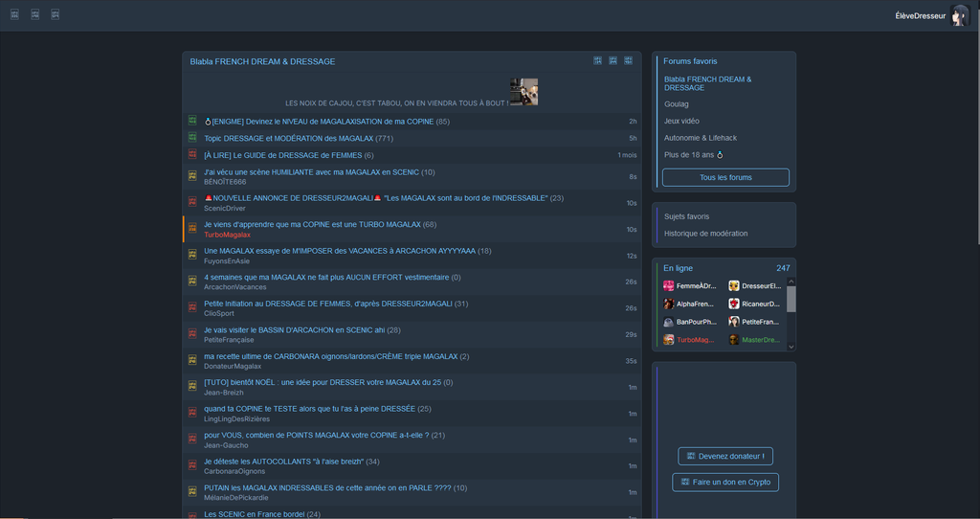Click the Faire un don en Crypto button

pyautogui.click(x=725, y=482)
